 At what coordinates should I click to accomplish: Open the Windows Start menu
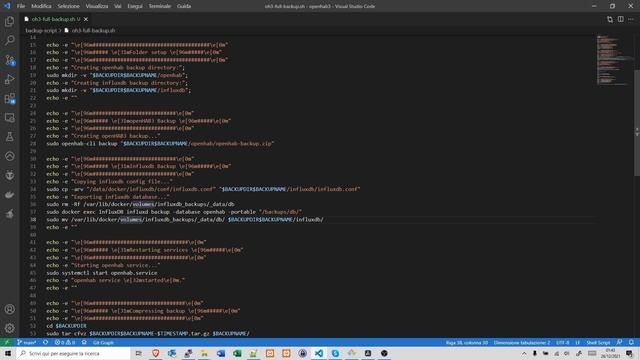8,353
